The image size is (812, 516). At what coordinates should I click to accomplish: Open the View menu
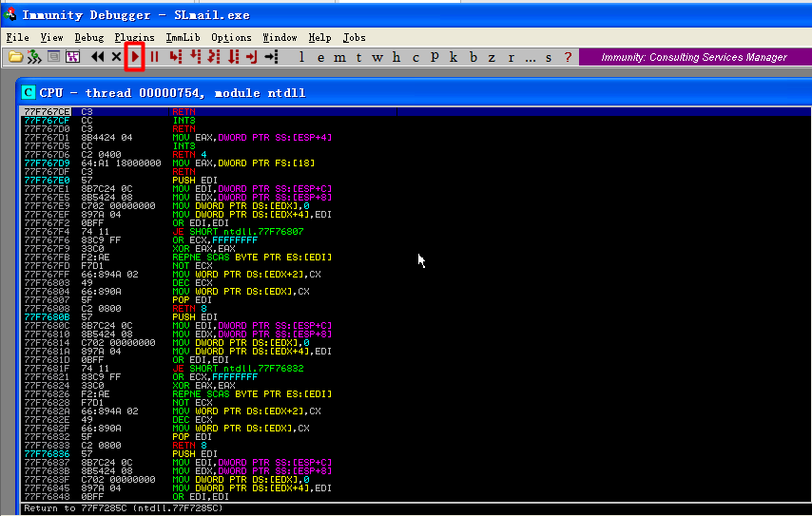(51, 37)
